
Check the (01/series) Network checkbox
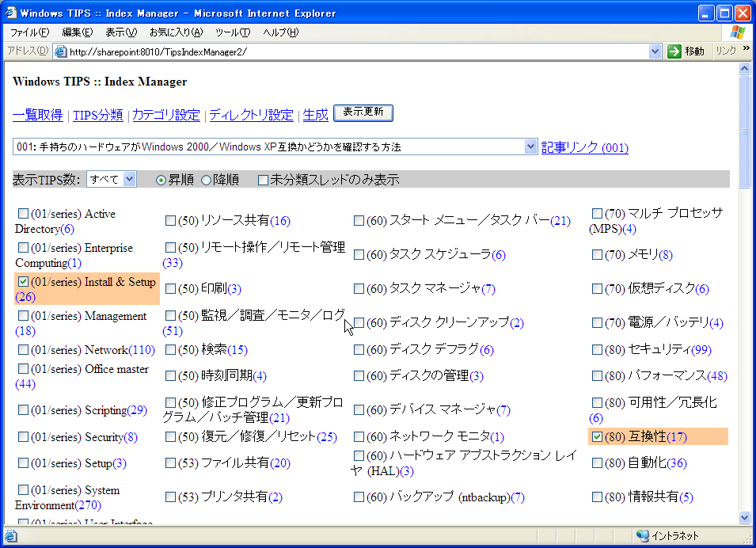(x=23, y=349)
